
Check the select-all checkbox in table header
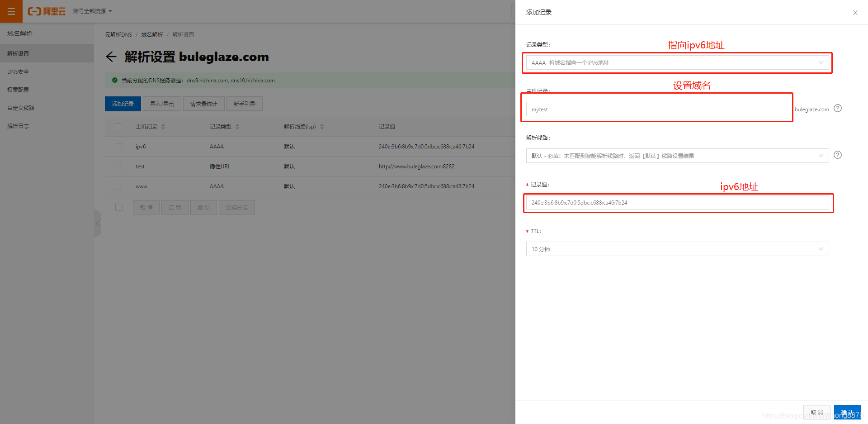tap(118, 126)
